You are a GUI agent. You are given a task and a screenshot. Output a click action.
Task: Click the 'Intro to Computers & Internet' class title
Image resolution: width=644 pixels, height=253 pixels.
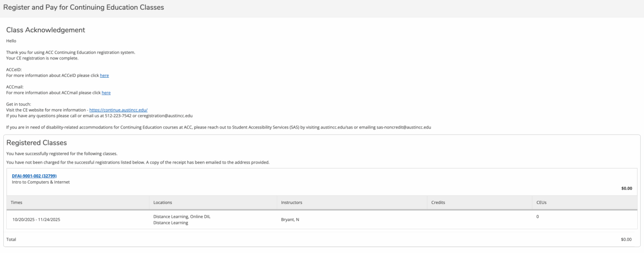(x=41, y=182)
